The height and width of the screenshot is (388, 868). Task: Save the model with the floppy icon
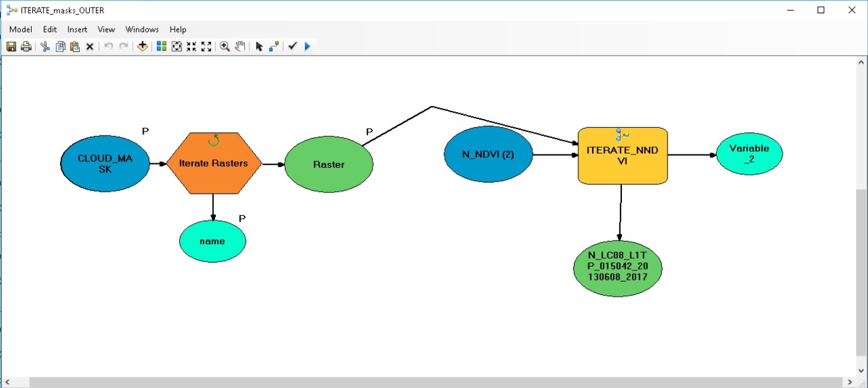pyautogui.click(x=11, y=46)
